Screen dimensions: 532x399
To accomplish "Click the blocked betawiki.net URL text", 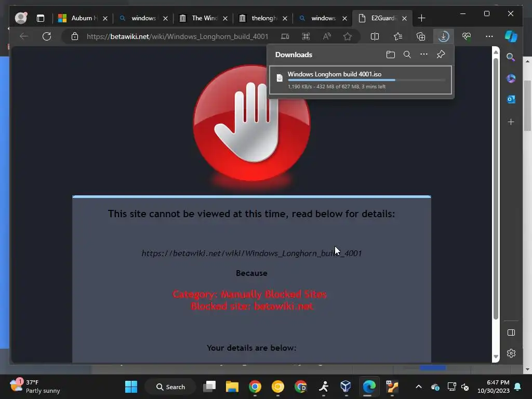I will 251,253.
